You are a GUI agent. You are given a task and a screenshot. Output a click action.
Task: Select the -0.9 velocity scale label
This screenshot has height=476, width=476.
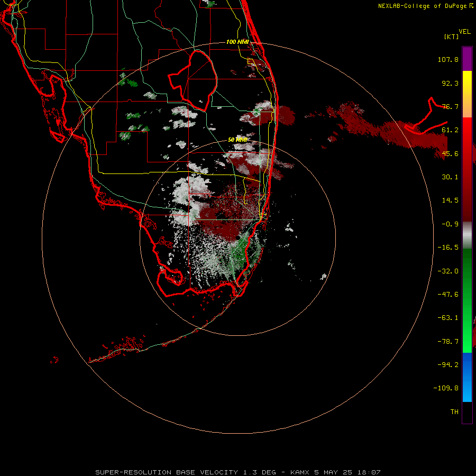pyautogui.click(x=450, y=224)
